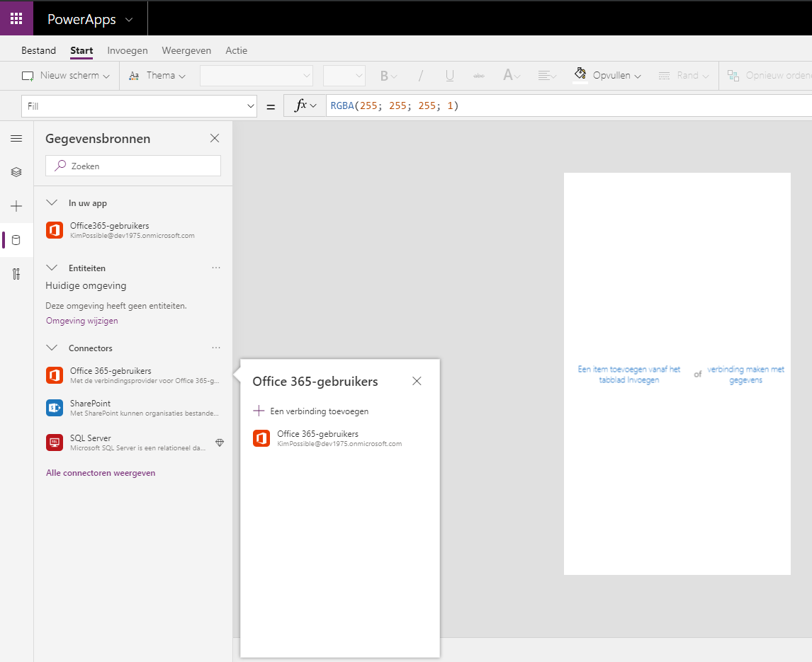Click the Omgeving wijzigen link
812x662 pixels.
click(81, 321)
